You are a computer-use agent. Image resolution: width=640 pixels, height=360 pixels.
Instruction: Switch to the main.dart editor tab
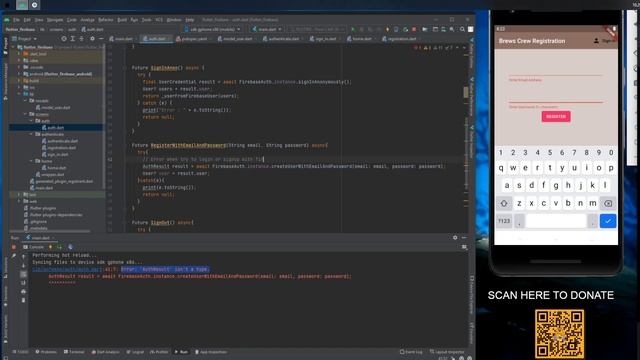(121, 39)
